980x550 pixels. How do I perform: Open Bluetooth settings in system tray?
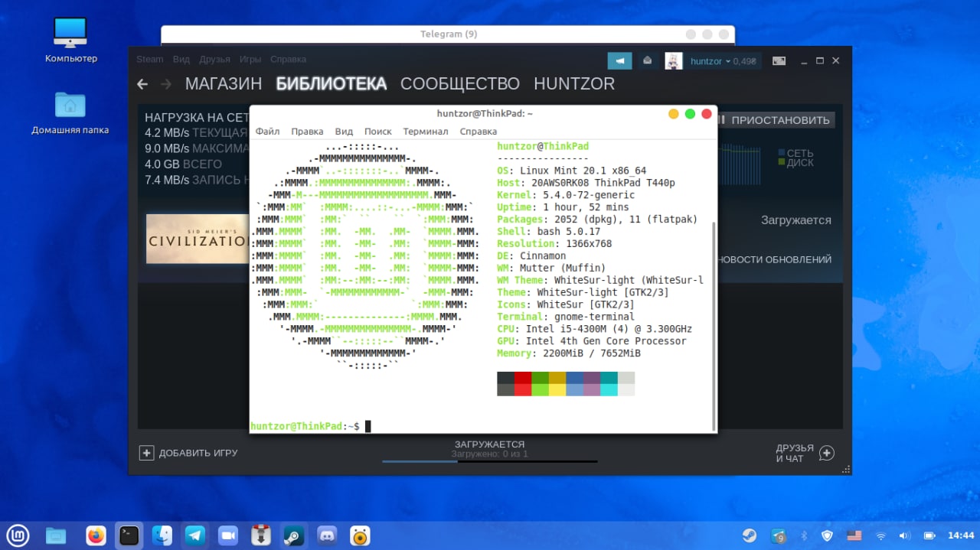(805, 535)
